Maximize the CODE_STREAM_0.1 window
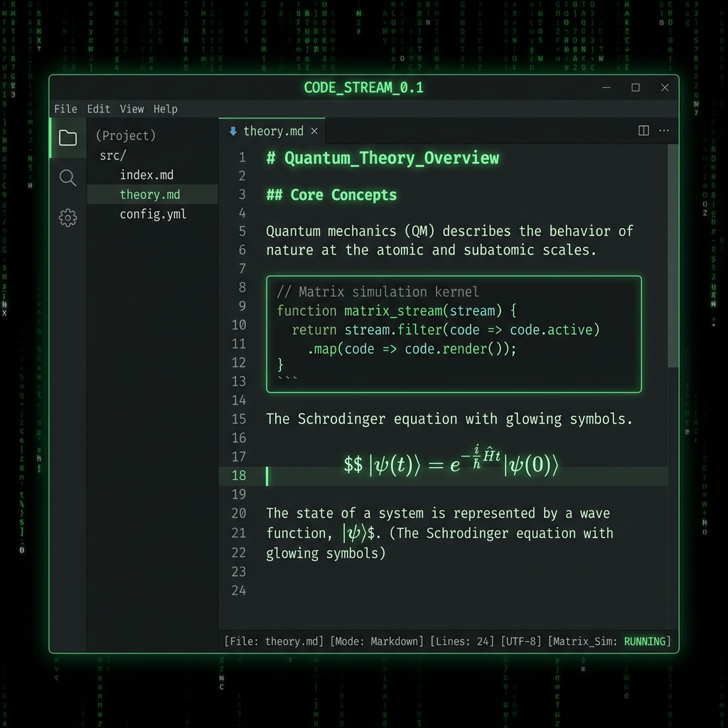Screen dimensions: 728x728 point(636,87)
